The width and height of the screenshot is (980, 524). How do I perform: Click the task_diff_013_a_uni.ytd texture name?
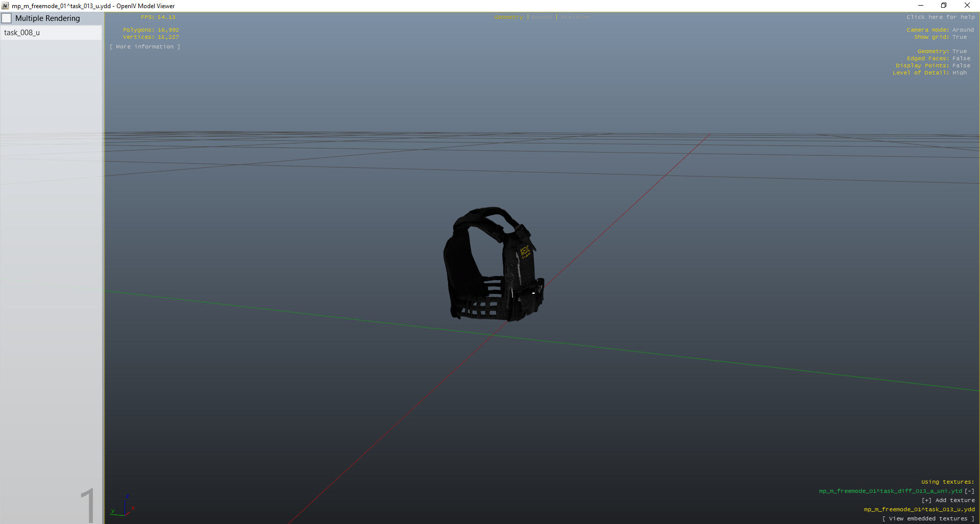point(890,491)
